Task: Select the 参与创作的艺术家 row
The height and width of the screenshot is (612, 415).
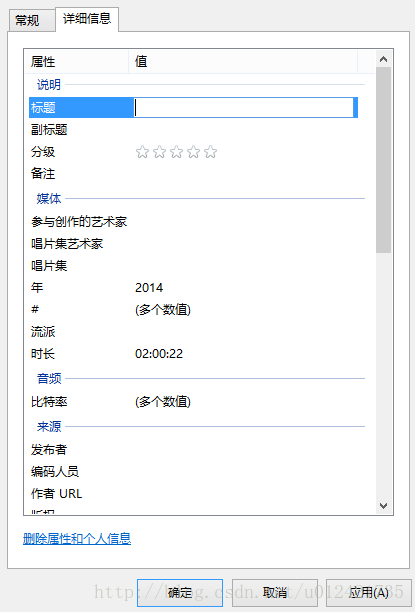Action: point(193,222)
